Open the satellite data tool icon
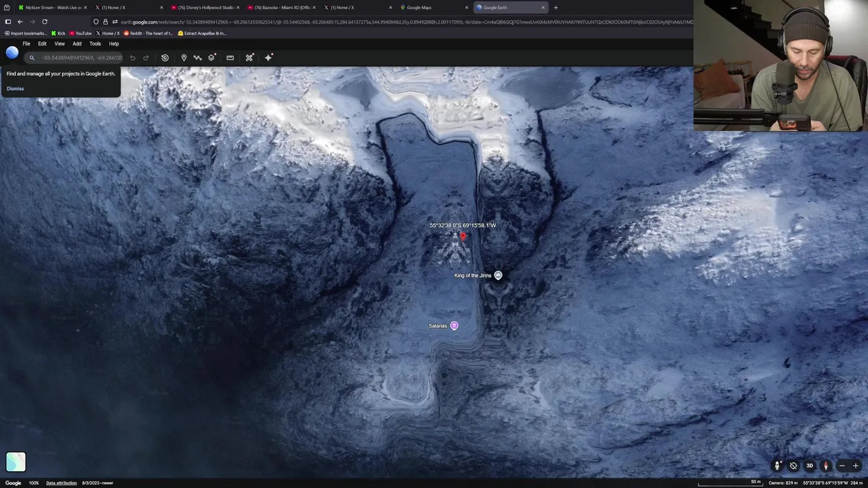Screen dimensions: 868x488 (250, 58)
